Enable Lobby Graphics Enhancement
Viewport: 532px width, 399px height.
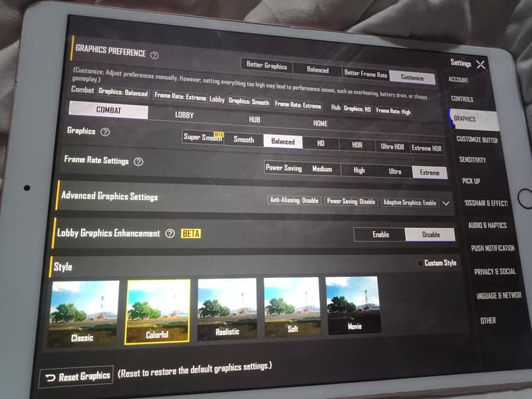[x=380, y=235]
